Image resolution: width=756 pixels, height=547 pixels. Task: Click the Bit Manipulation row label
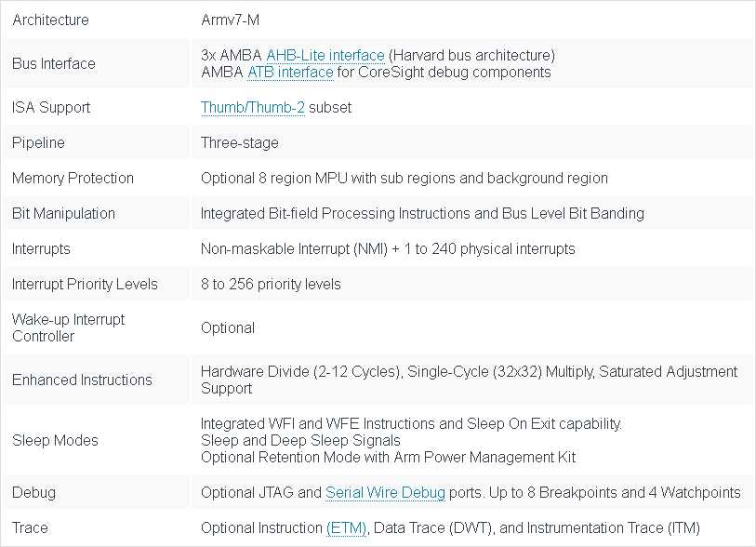[x=63, y=214]
